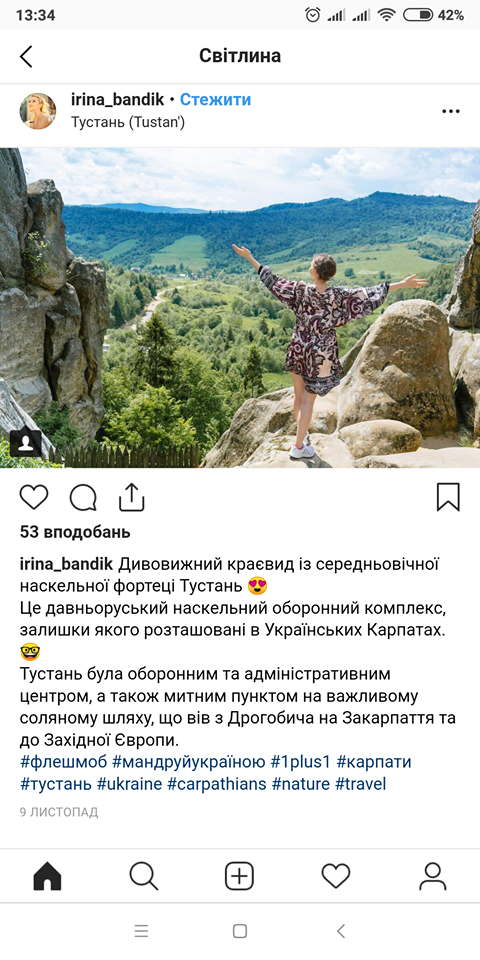Open comments with the speech bubble icon
The height and width of the screenshot is (960, 480).
coord(83,497)
